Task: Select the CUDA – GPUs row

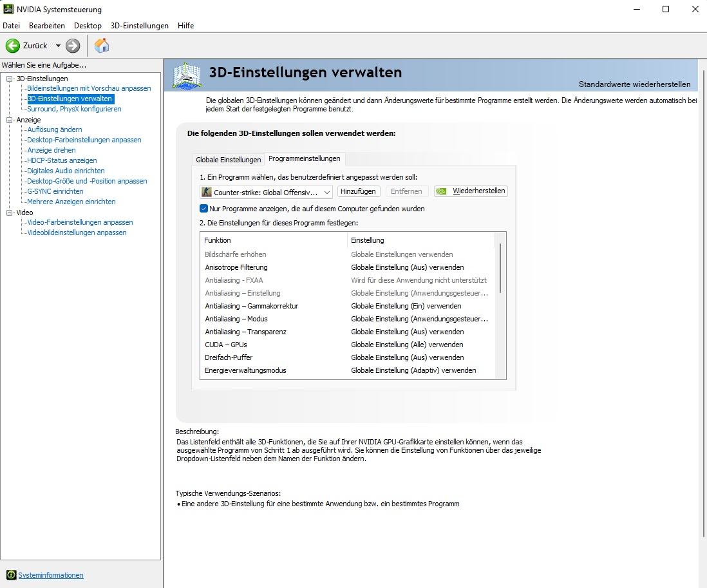Action: coord(348,345)
